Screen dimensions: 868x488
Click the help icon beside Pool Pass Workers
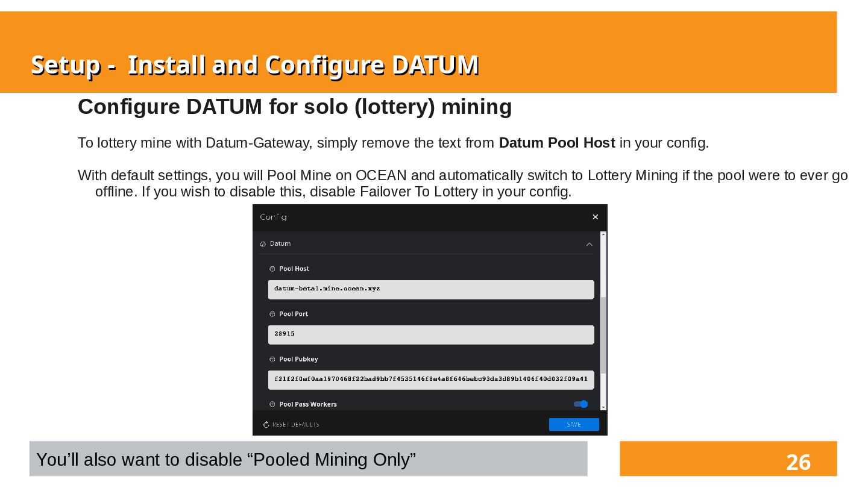click(x=272, y=405)
